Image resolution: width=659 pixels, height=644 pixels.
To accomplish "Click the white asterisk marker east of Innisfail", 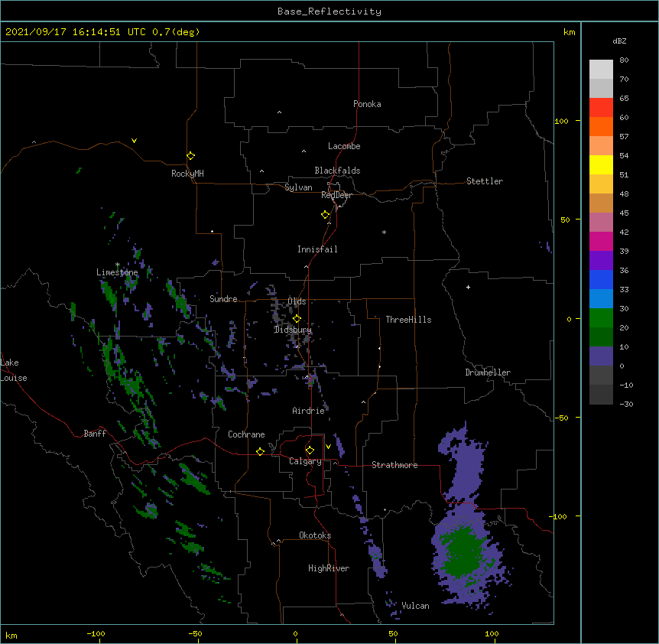I will pyautogui.click(x=384, y=232).
